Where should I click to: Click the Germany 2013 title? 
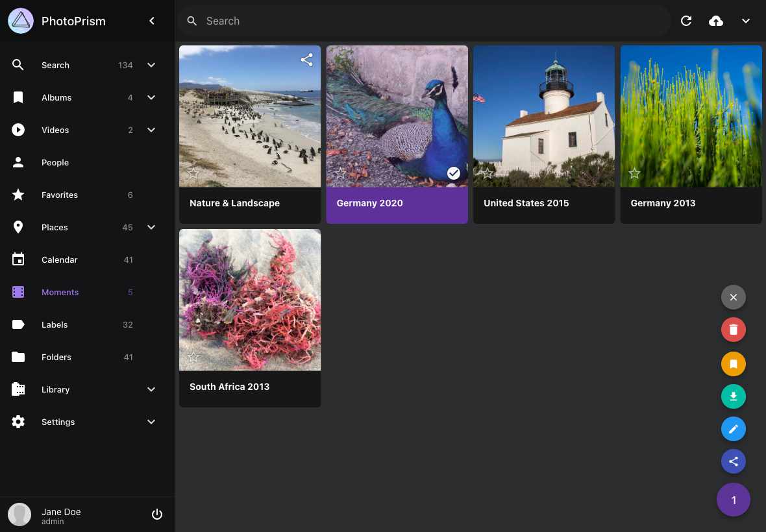pos(663,203)
